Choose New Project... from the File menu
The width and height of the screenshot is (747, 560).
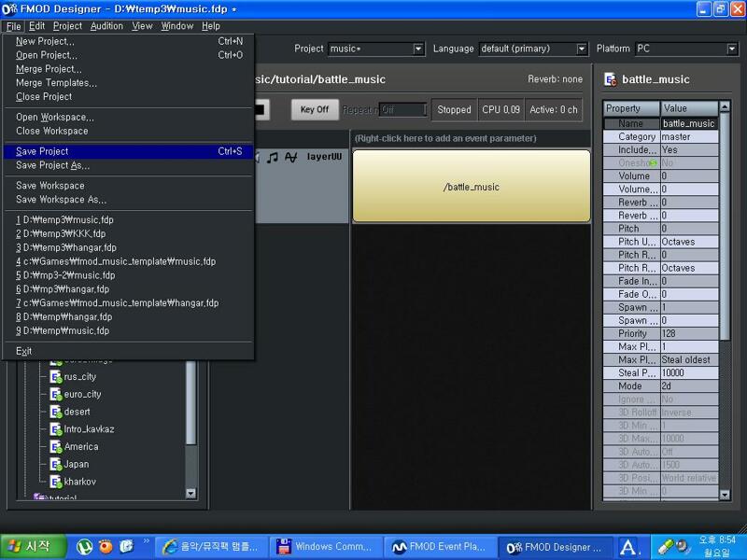[x=128, y=41]
